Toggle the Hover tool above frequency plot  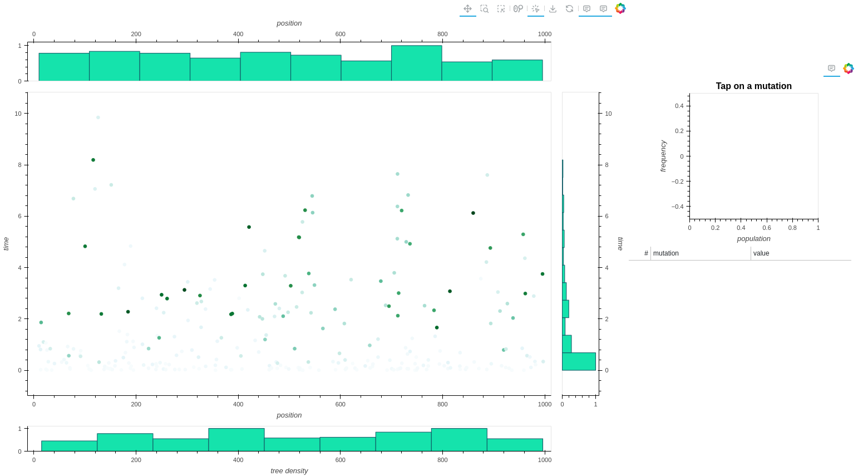coord(832,68)
